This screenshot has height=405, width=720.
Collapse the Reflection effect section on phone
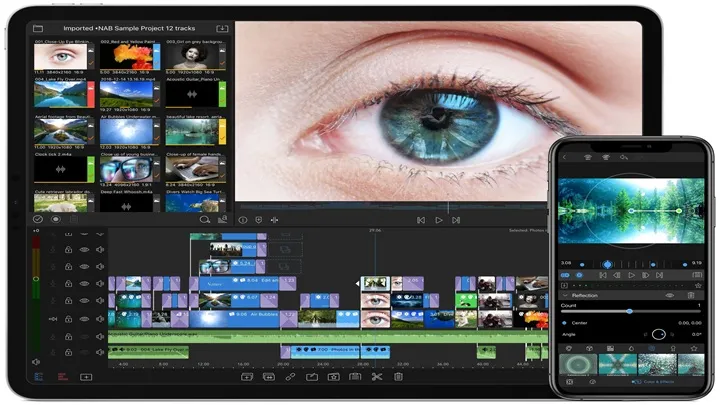[x=565, y=295]
